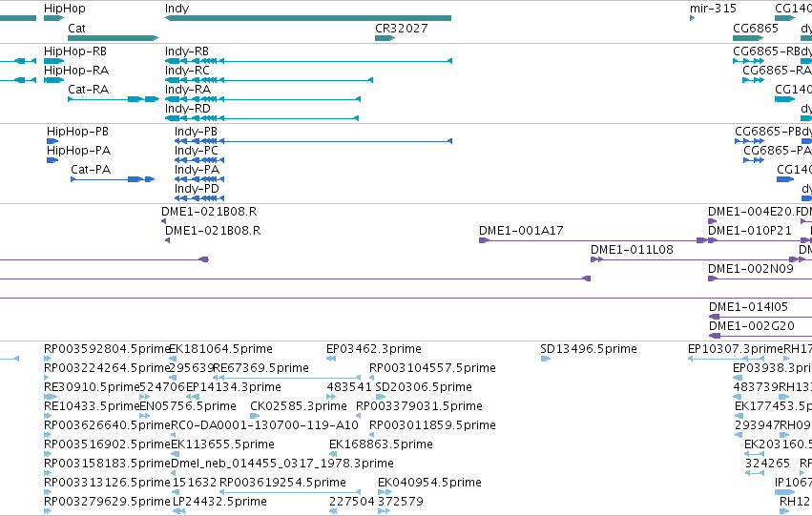Click EST RP003279629.5prime
Image resolution: width=812 pixels, height=516 pixels.
coord(107,502)
